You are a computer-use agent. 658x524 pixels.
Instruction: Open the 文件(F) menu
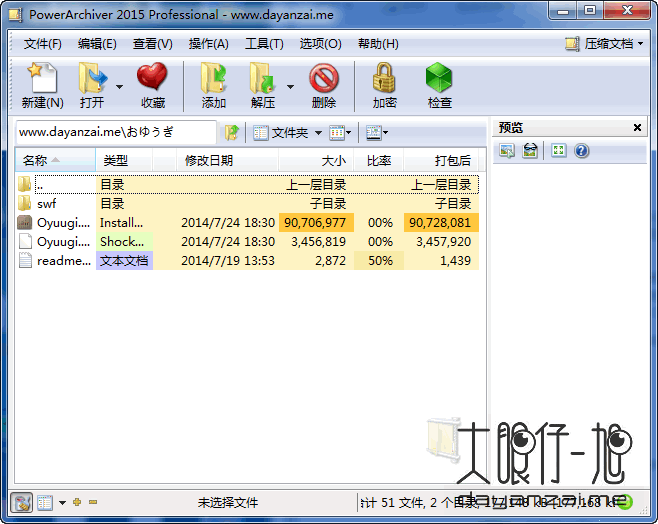[42, 44]
